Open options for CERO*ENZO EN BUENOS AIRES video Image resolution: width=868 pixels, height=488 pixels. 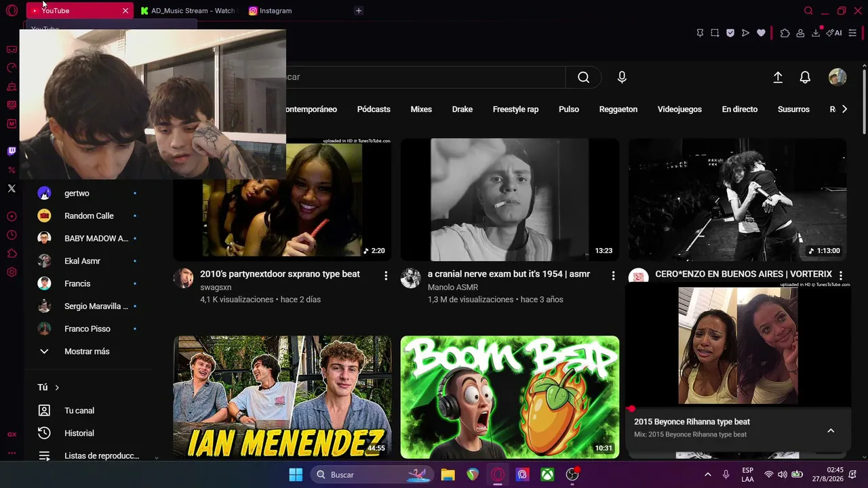click(x=840, y=275)
